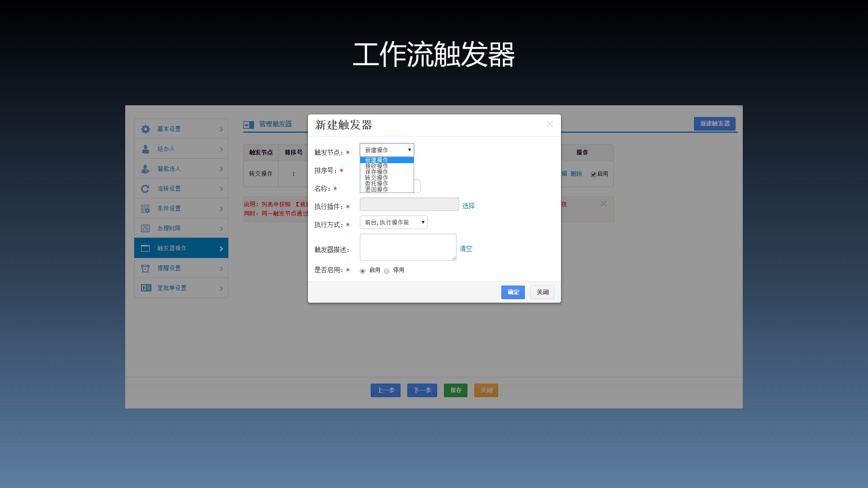Click the 清空 link beside description
Image resolution: width=868 pixels, height=488 pixels.
[x=466, y=249]
